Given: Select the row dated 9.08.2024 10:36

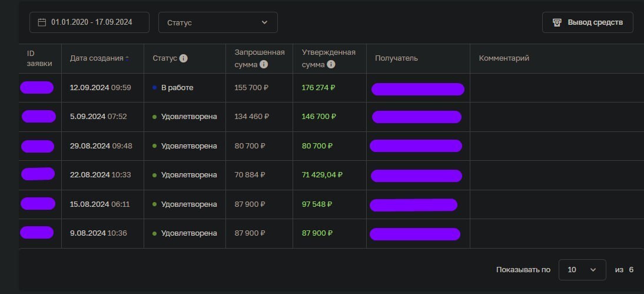Looking at the screenshot, I should [x=331, y=233].
